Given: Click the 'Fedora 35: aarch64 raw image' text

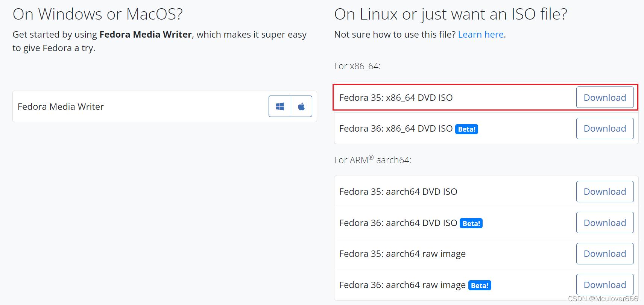Looking at the screenshot, I should coord(402,254).
